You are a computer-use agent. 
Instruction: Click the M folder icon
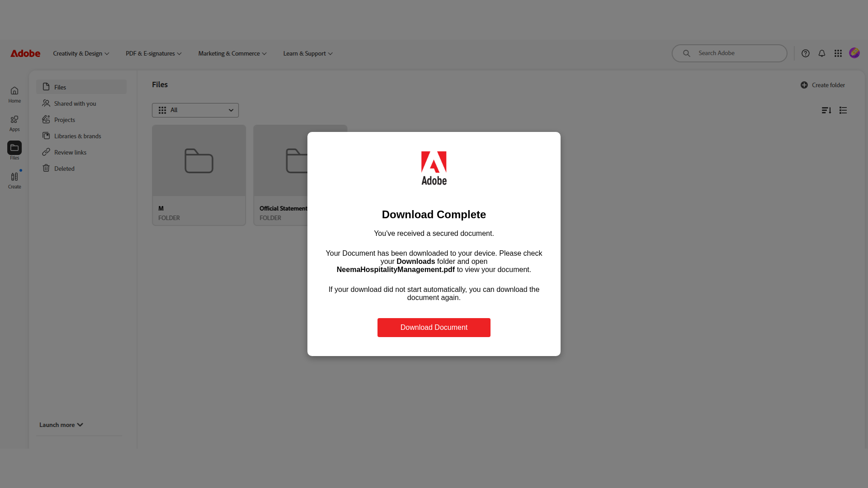point(199,161)
